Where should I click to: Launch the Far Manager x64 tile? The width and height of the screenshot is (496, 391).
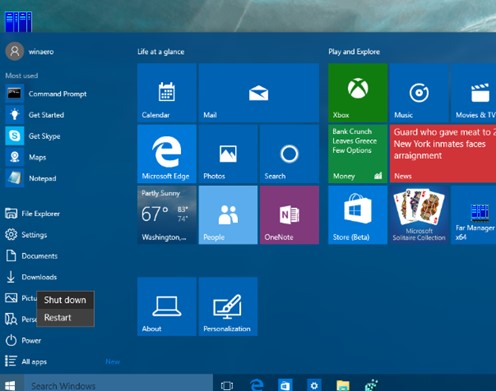tap(473, 215)
